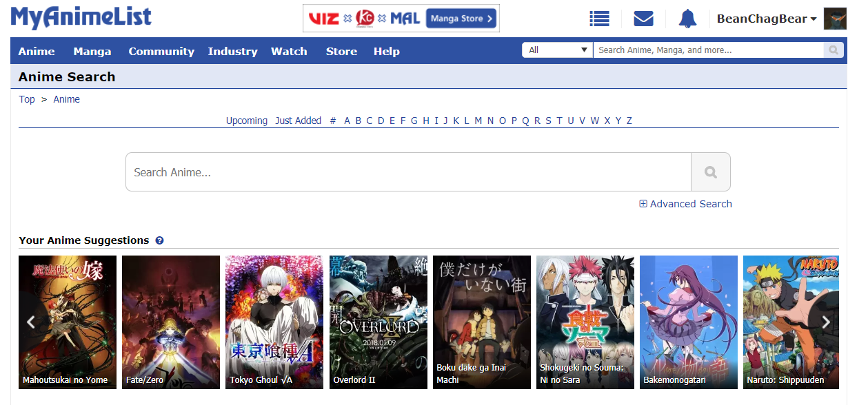Open the notifications bell icon

687,19
